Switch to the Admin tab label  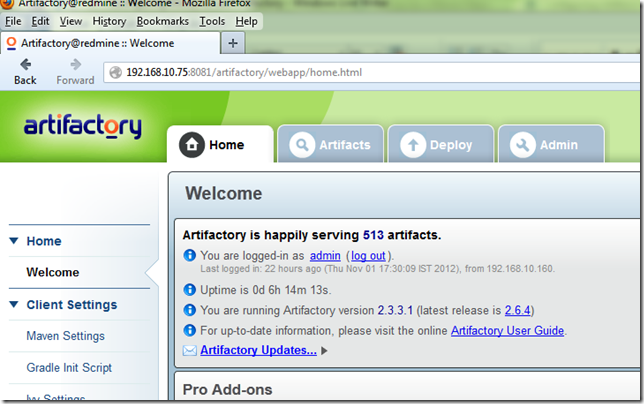pyautogui.click(x=559, y=145)
